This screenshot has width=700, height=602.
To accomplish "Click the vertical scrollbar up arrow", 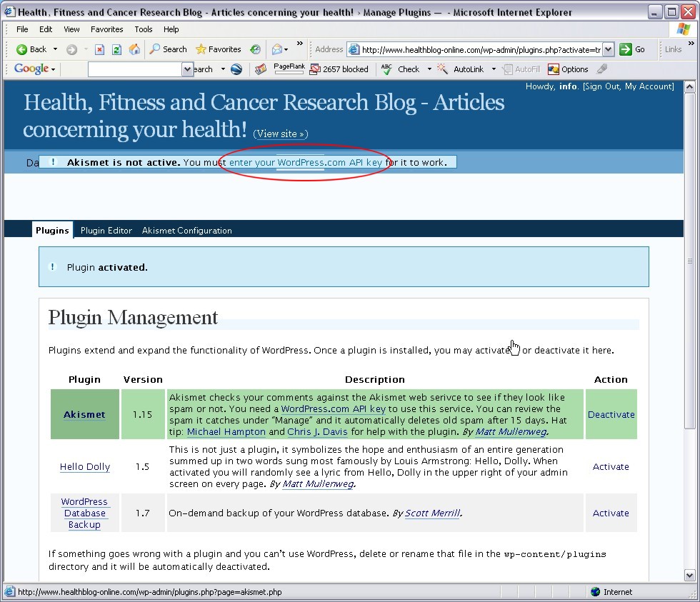I will tap(690, 86).
